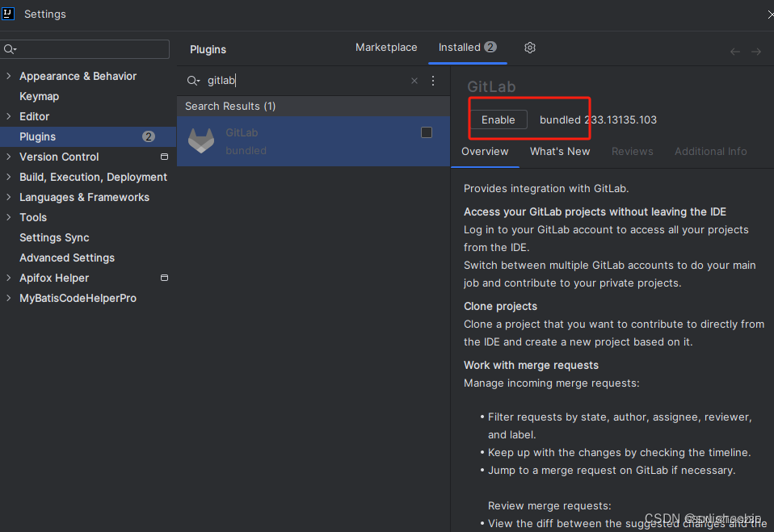This screenshot has height=532, width=774.
Task: Open the Plugins settings gear menu
Action: (x=530, y=48)
